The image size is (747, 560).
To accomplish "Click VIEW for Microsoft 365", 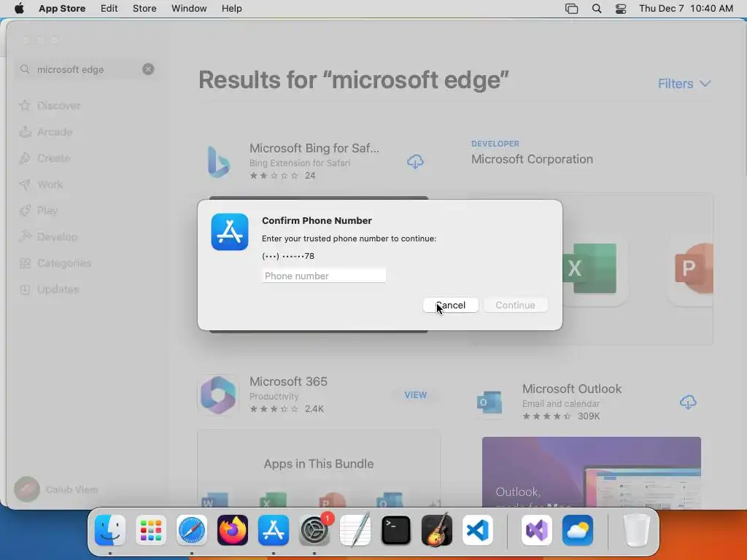I will (415, 394).
